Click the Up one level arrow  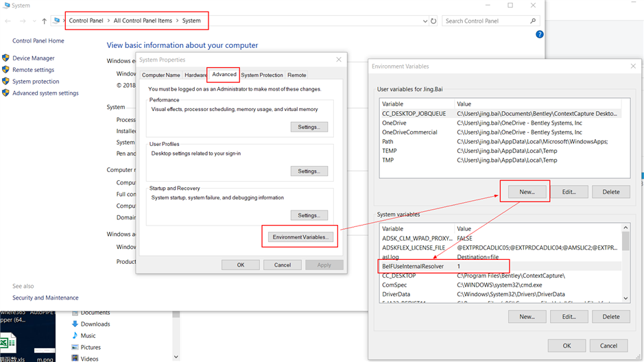click(44, 21)
